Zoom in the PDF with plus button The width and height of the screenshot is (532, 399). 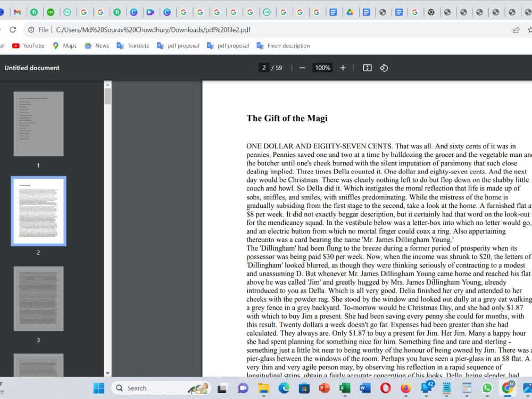point(343,68)
